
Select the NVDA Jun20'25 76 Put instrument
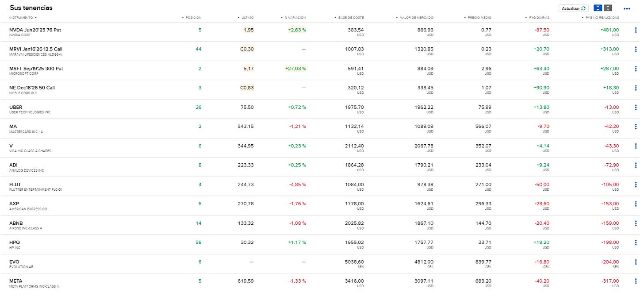35,30
